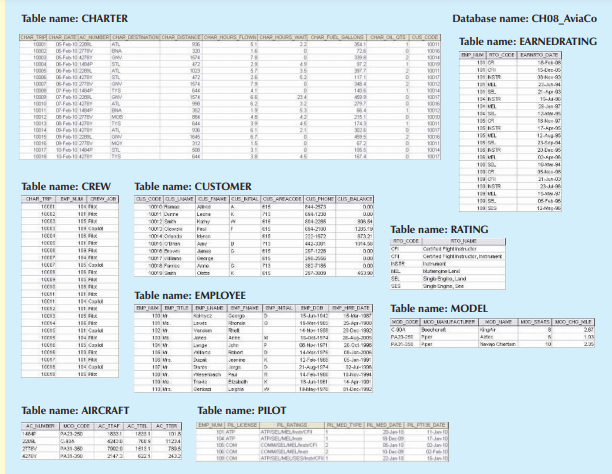
Task: Select the CUS_LNAME column header
Action: click(x=179, y=199)
